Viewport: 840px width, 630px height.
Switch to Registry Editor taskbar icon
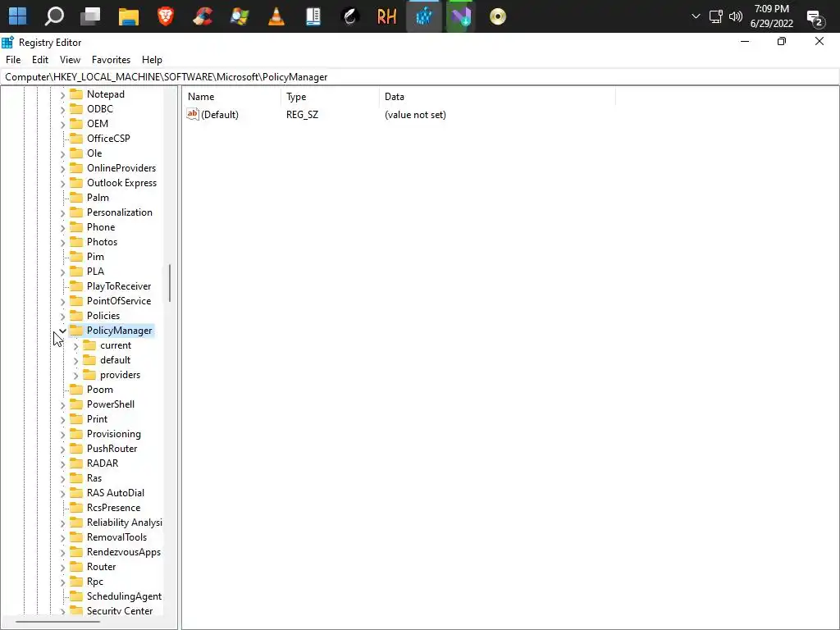(x=424, y=16)
